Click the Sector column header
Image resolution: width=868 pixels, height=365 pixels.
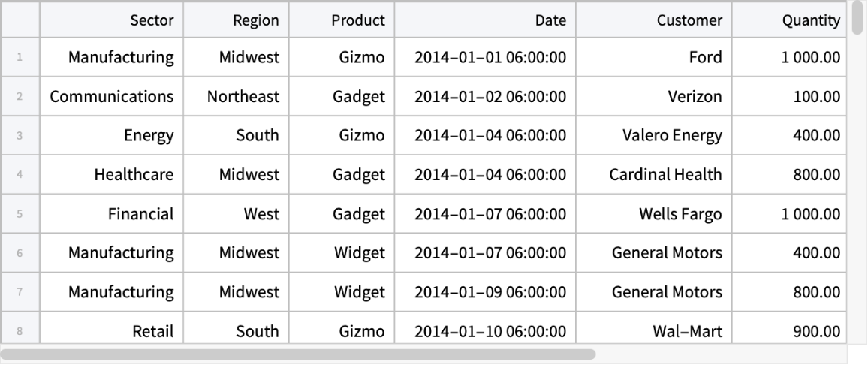pos(111,20)
